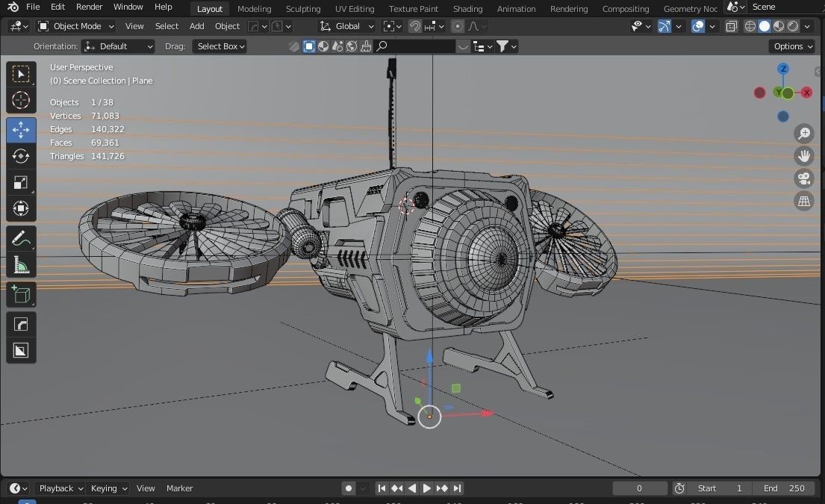The image size is (825, 504).
Task: Select the Annotate pencil tool
Action: [x=21, y=238]
